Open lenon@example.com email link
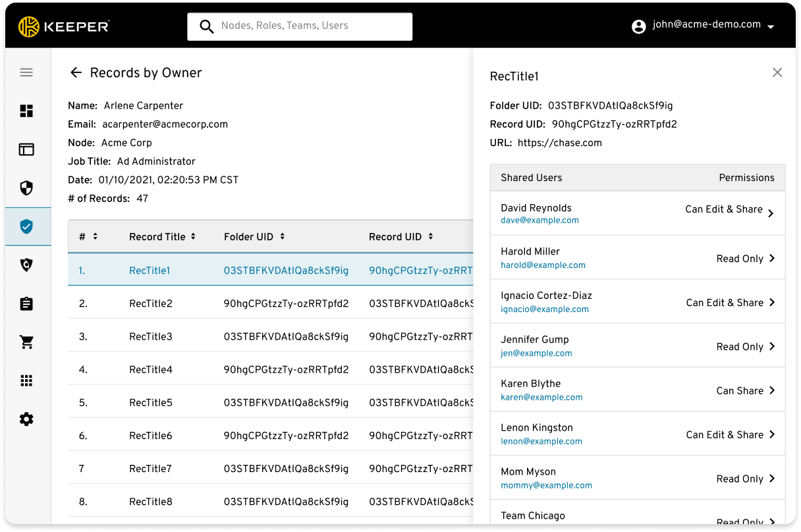The height and width of the screenshot is (532, 801). tap(541, 441)
